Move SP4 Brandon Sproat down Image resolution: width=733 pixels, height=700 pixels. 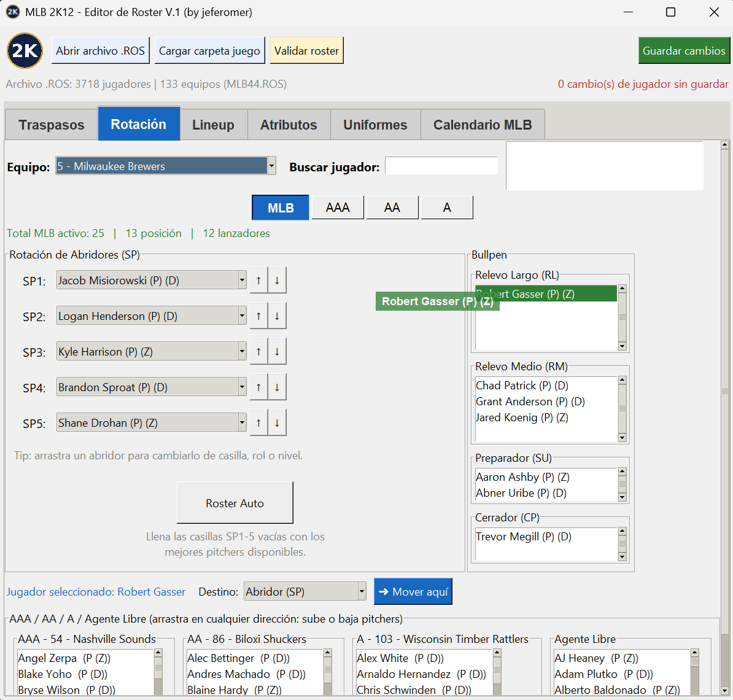(277, 387)
